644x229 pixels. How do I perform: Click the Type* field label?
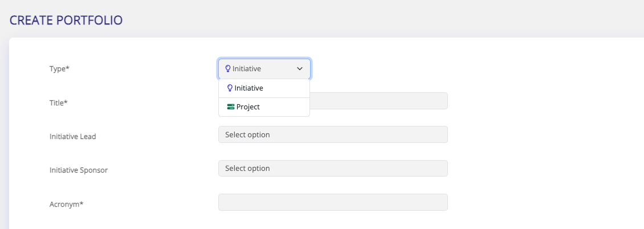(x=59, y=69)
